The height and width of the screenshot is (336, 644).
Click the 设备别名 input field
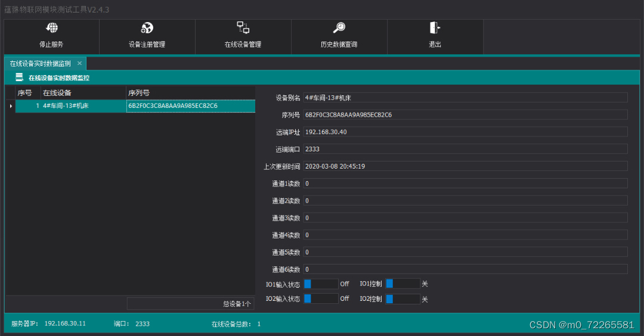(x=465, y=98)
